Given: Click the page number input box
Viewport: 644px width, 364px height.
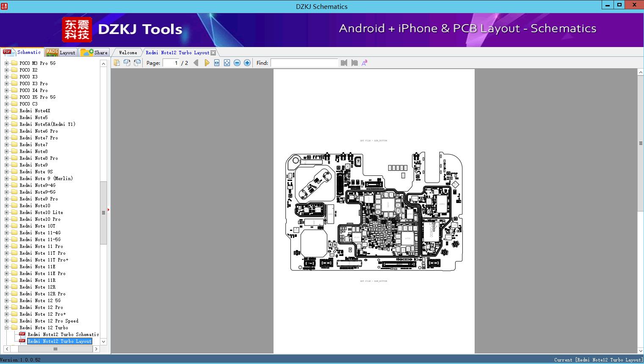Looking at the screenshot, I should coord(171,63).
